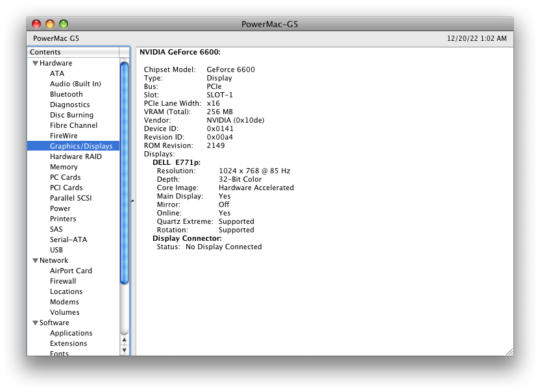Select Serial-ATA entry
Viewport: 540px width, 392px height.
(68, 239)
